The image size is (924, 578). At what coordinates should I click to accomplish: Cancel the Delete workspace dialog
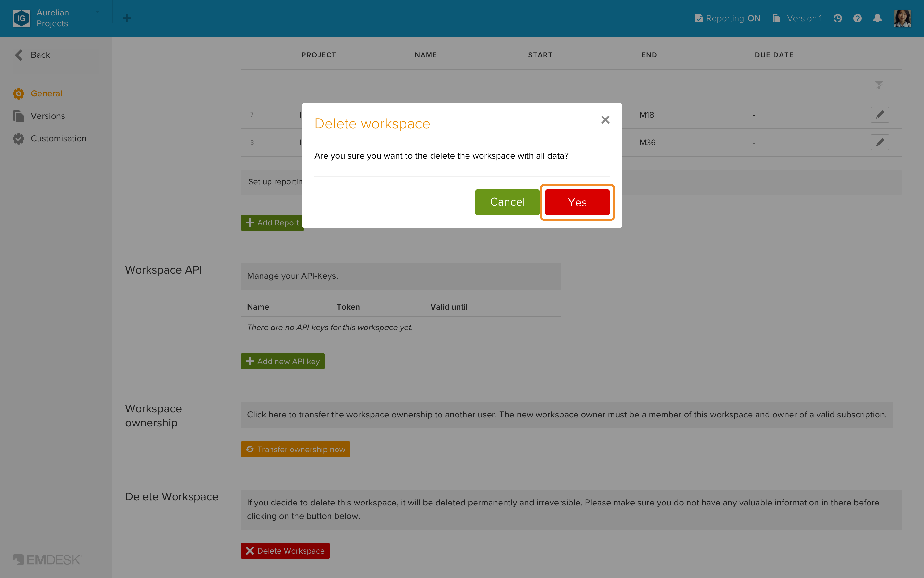coord(507,202)
